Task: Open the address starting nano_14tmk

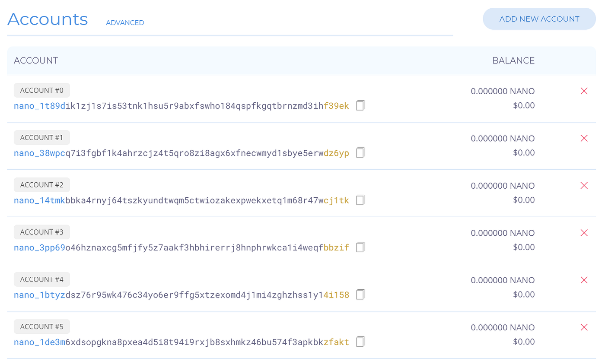Action: coord(181,200)
